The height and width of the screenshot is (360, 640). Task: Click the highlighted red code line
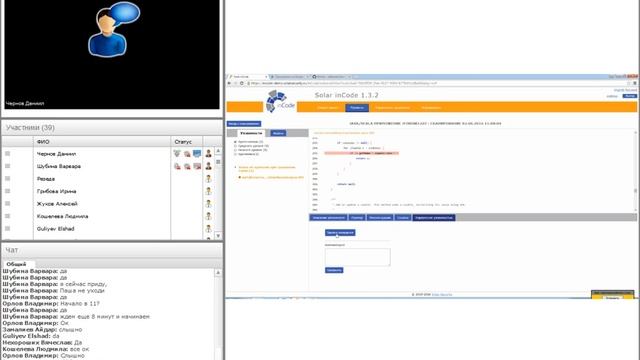click(362, 153)
